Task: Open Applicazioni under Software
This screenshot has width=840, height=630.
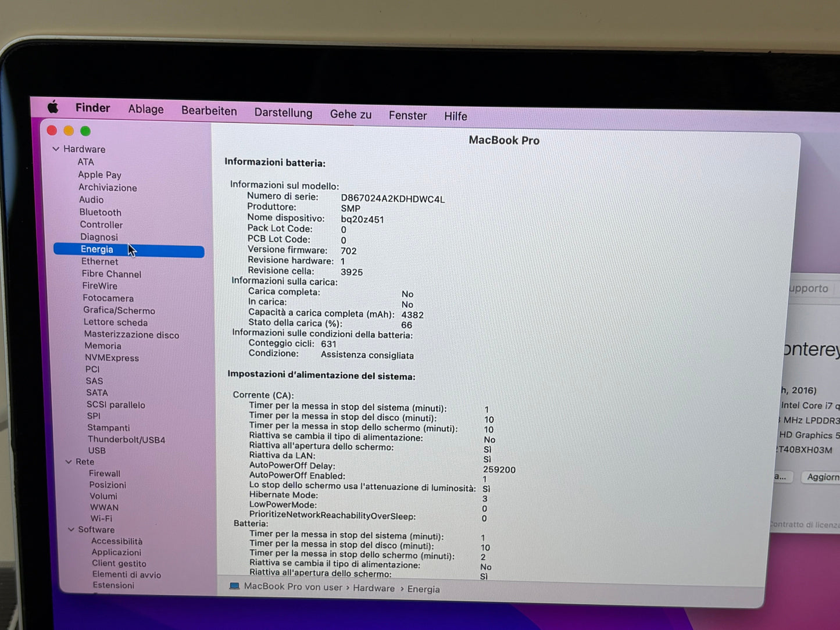Action: pos(116,552)
